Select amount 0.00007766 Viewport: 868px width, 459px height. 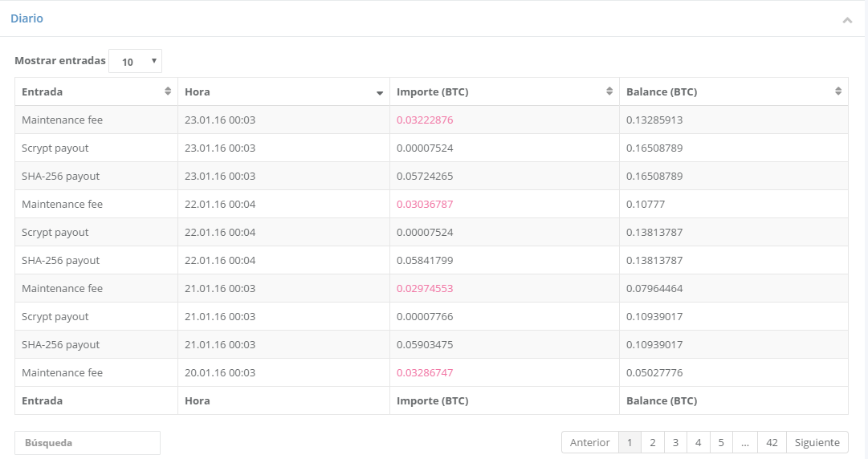(425, 317)
